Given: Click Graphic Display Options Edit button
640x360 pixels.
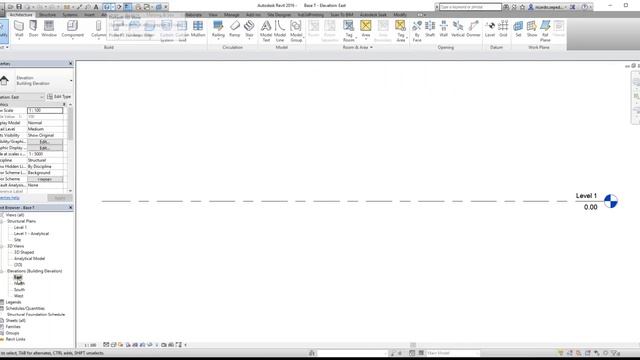Looking at the screenshot, I should point(45,148).
